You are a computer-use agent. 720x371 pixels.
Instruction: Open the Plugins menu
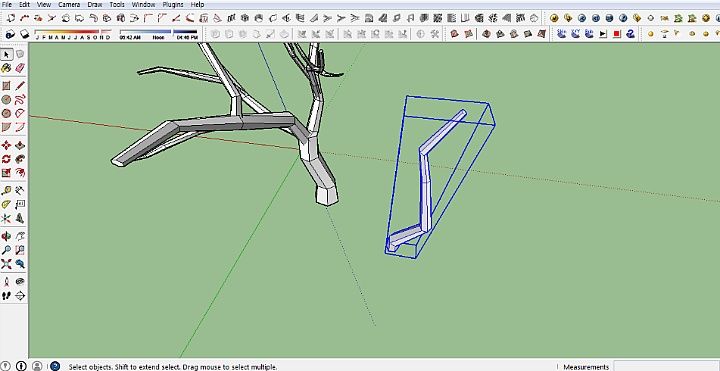click(x=173, y=4)
